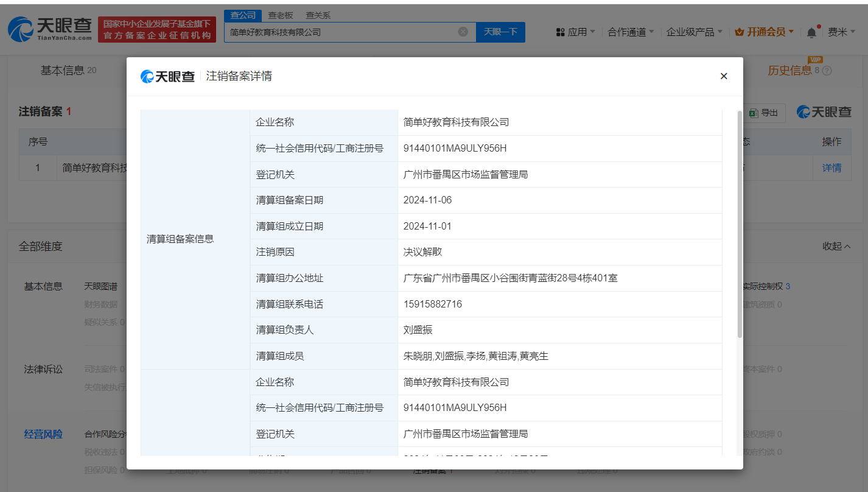
Task: Click the help question mark beside 历史信息
Action: [x=827, y=71]
